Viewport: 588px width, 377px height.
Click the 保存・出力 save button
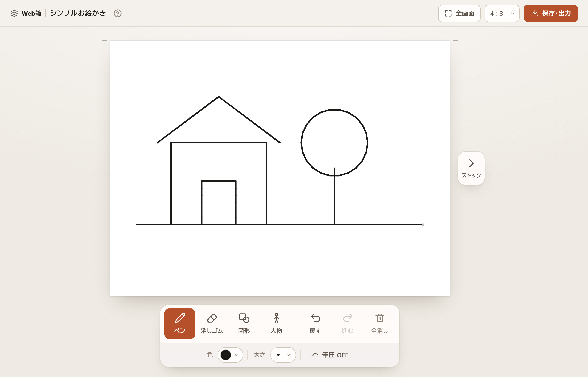click(x=551, y=13)
